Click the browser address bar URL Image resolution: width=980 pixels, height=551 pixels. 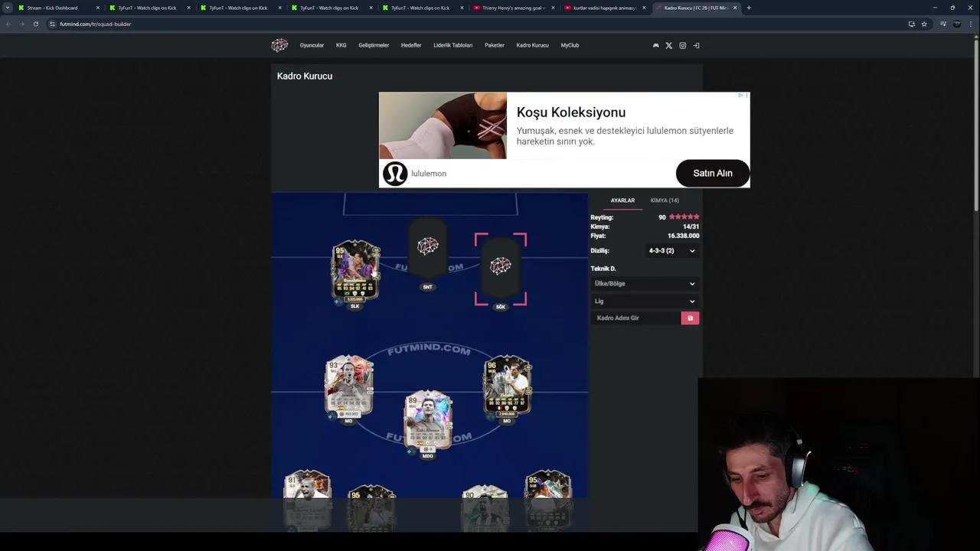(x=96, y=24)
